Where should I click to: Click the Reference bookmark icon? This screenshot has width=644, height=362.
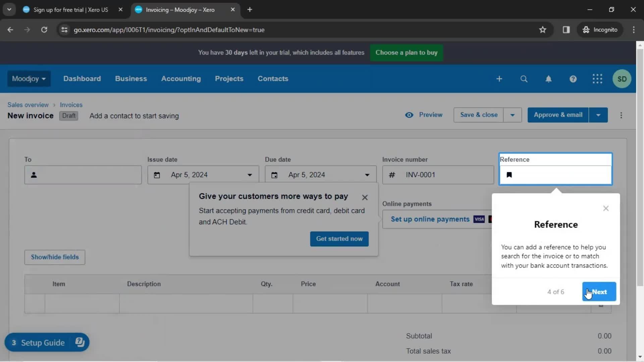point(509,175)
